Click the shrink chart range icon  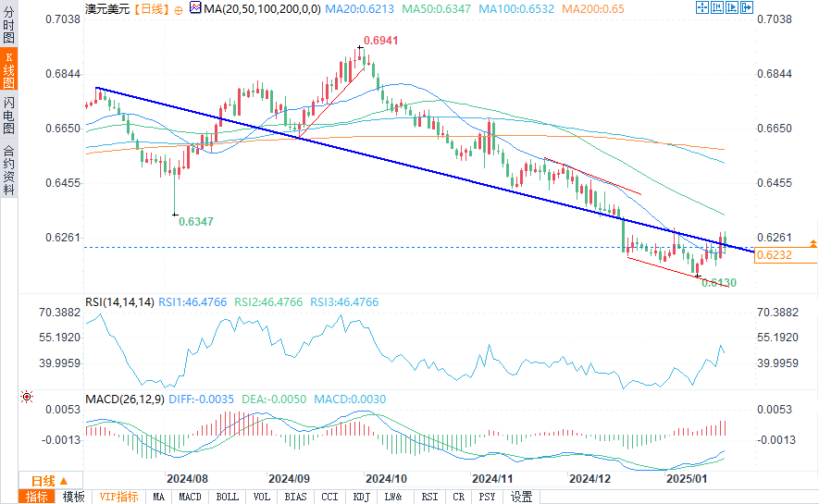tap(717, 7)
